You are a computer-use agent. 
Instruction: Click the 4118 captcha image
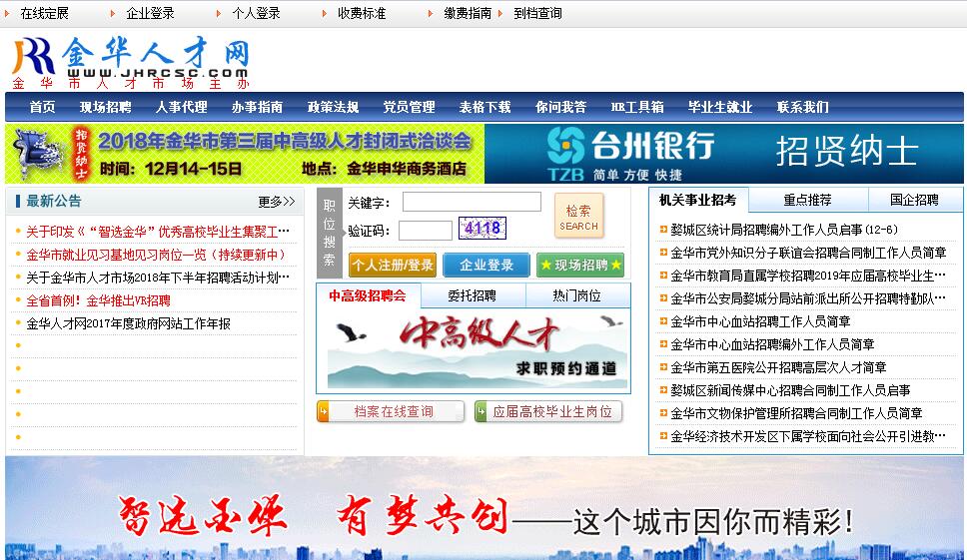pos(483,229)
